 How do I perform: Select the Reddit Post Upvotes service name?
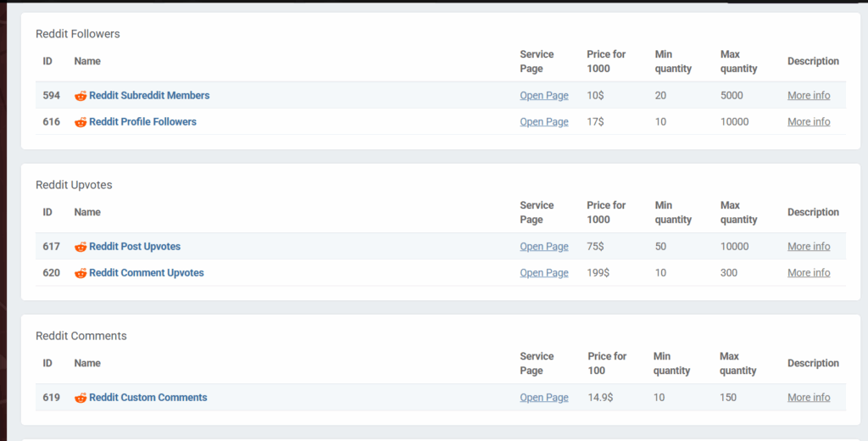click(x=135, y=247)
